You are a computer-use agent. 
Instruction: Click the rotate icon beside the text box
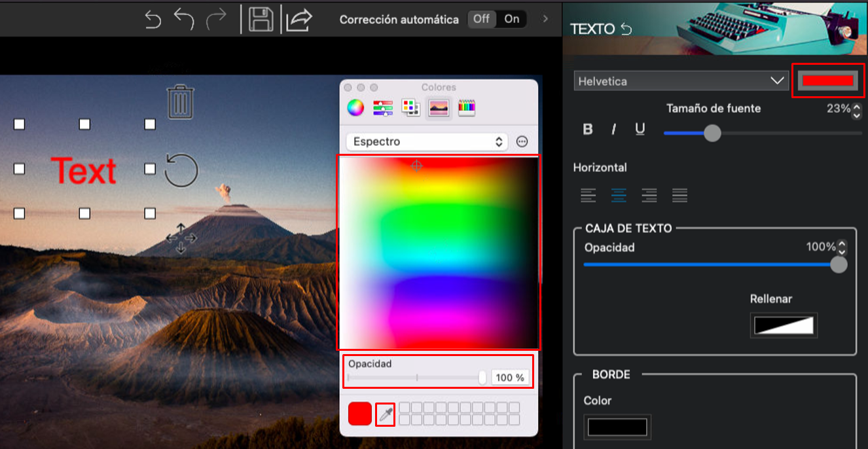coord(181,170)
